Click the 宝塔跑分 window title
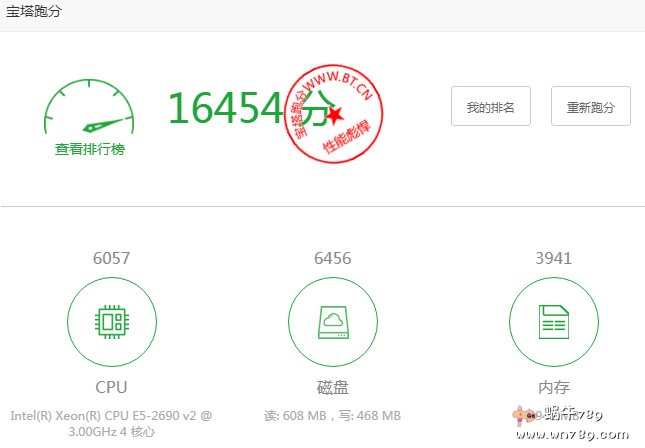This screenshot has height=448, width=645. 34,12
